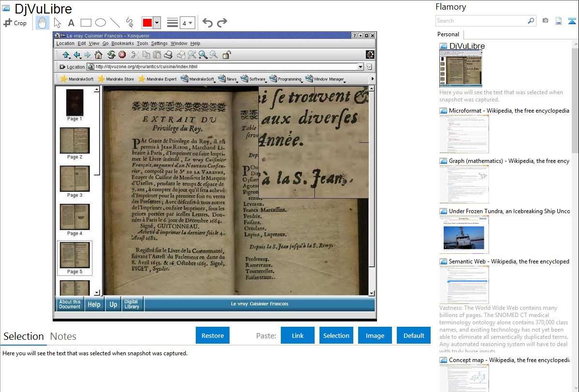Click Konqueror's Home icon
The width and height of the screenshot is (579, 392).
tap(98, 55)
